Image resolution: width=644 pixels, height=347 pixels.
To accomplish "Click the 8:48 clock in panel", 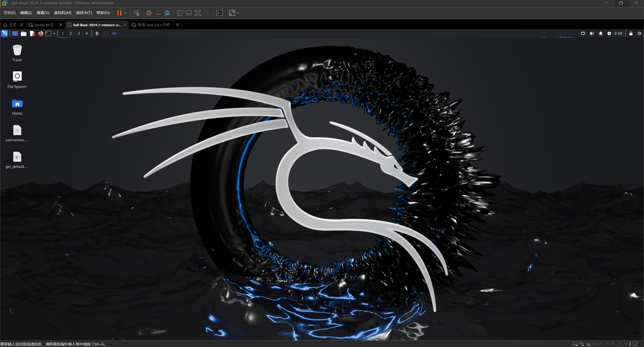I will (618, 33).
